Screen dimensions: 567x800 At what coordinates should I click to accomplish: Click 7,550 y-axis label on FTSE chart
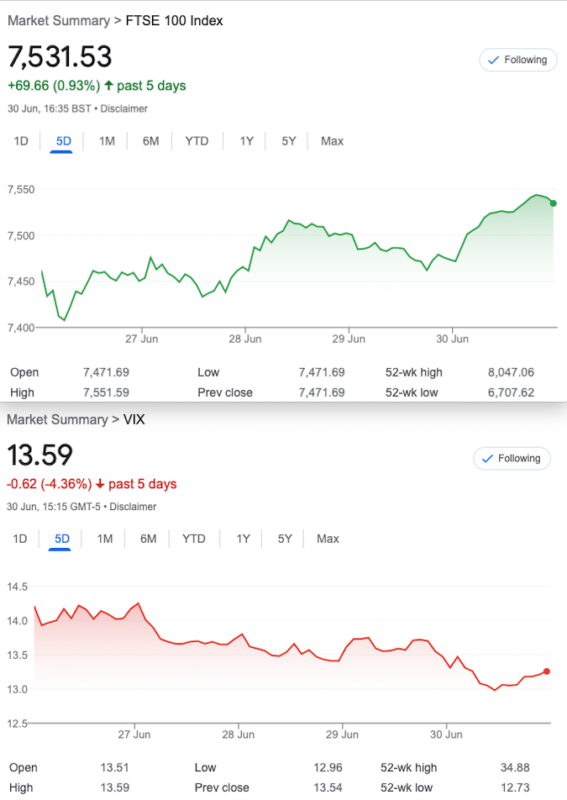click(21, 189)
